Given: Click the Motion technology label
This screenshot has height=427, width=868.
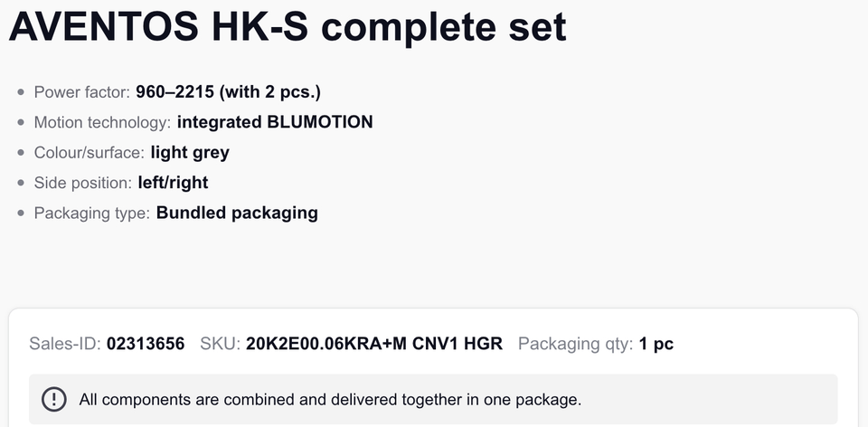Looking at the screenshot, I should (x=102, y=122).
